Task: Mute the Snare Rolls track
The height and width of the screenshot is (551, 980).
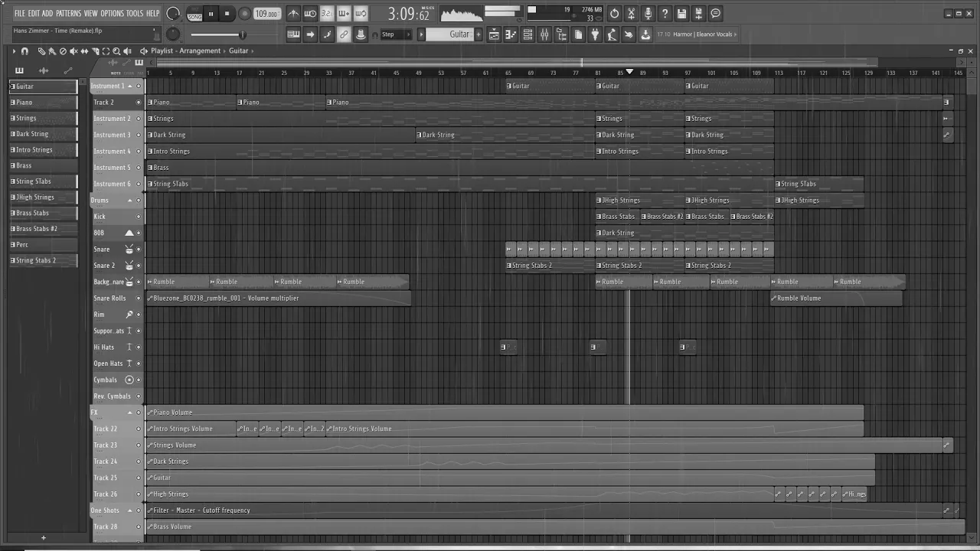Action: tap(139, 298)
